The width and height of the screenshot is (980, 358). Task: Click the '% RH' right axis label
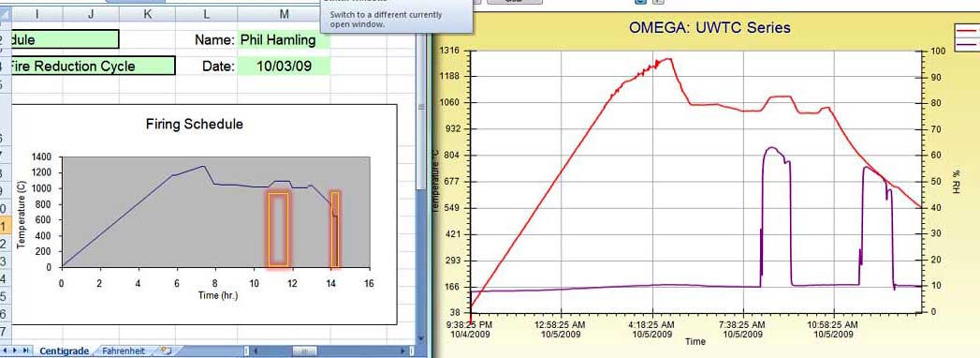click(x=957, y=181)
